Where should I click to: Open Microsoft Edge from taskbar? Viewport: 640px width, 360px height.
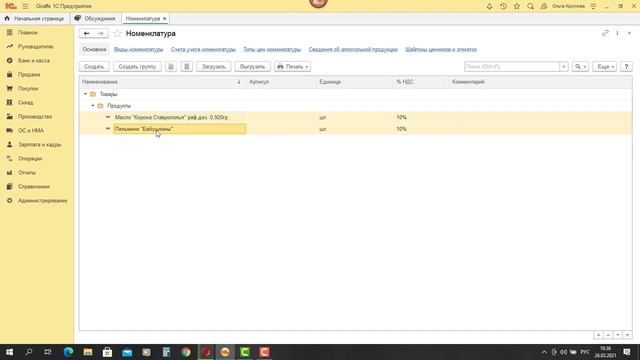(68, 352)
